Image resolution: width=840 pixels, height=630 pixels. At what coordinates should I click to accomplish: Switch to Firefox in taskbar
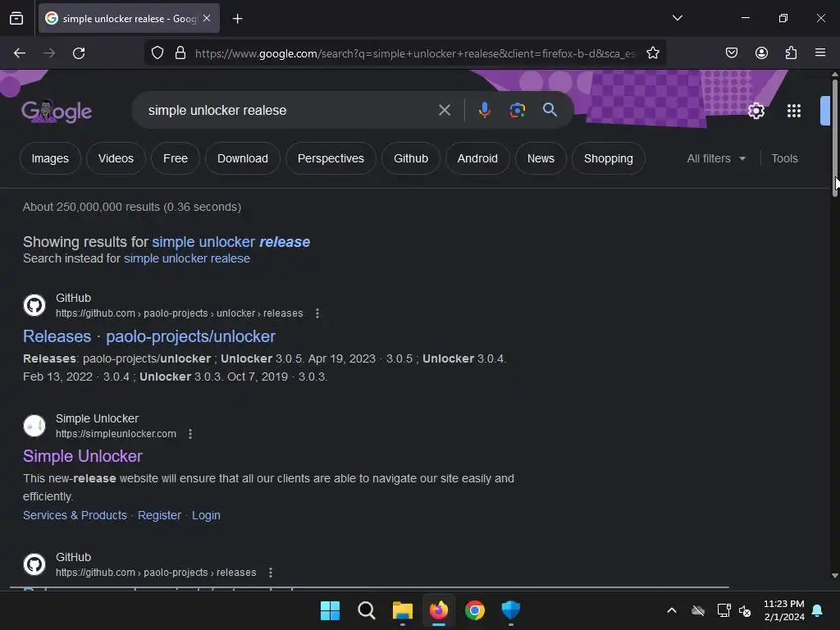tap(439, 610)
